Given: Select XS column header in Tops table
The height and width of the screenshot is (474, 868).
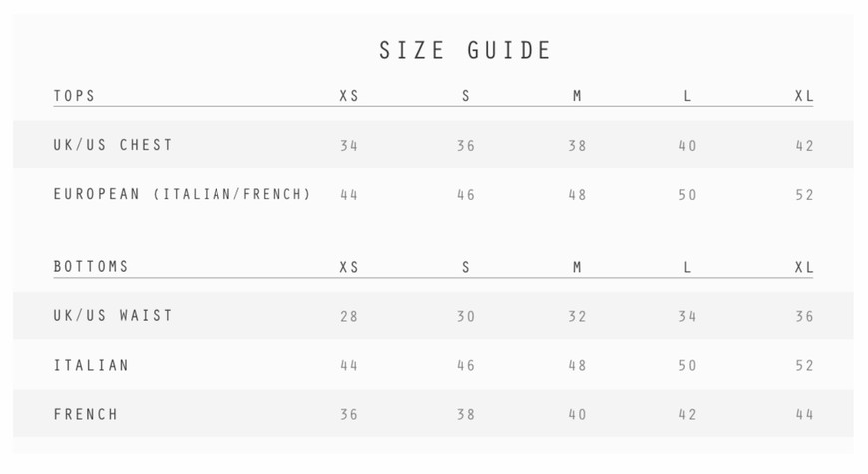Looking at the screenshot, I should click(349, 96).
